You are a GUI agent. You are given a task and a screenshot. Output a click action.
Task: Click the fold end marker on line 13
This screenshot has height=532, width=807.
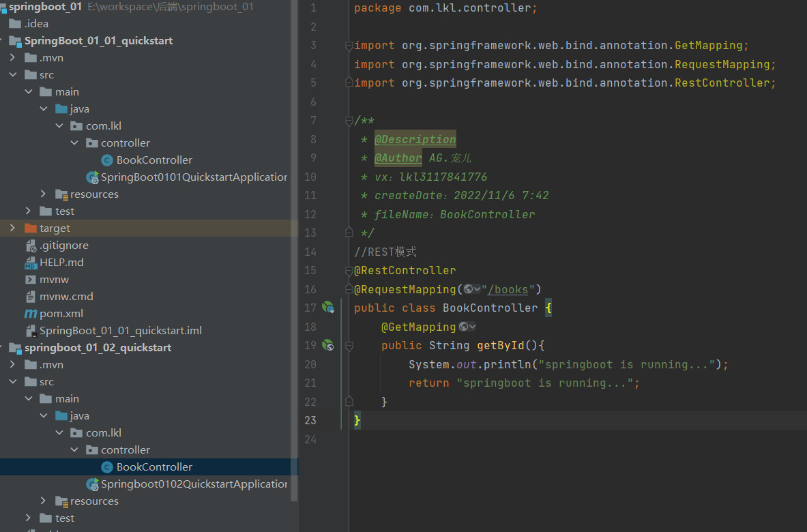tap(349, 233)
